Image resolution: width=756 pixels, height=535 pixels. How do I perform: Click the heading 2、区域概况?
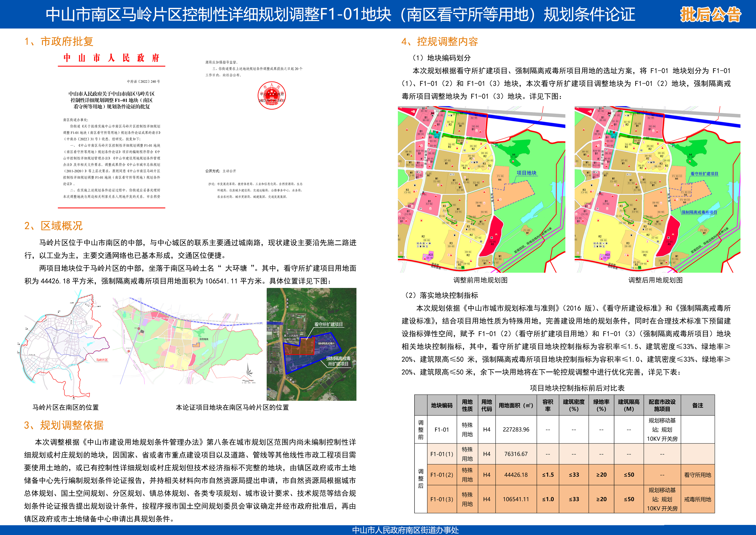(x=53, y=226)
